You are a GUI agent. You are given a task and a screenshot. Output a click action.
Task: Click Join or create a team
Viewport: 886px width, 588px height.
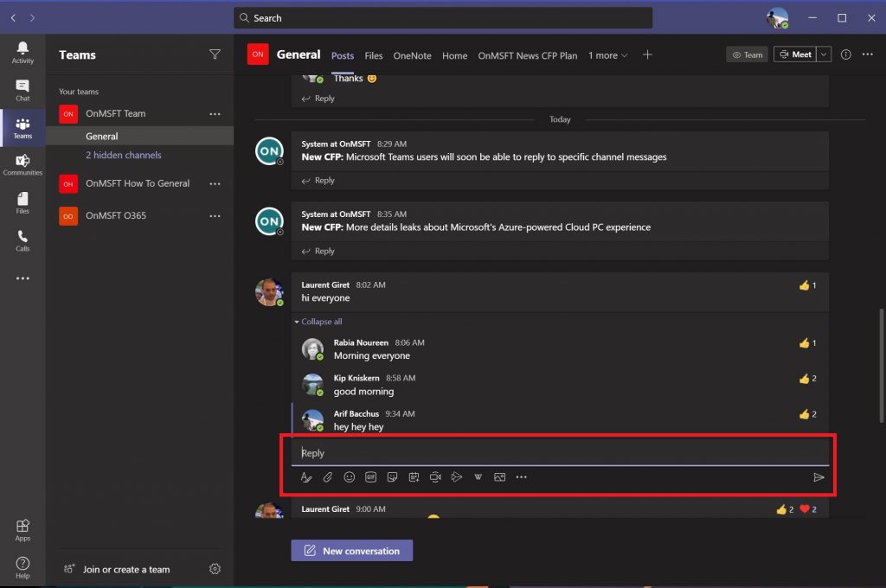click(x=117, y=569)
